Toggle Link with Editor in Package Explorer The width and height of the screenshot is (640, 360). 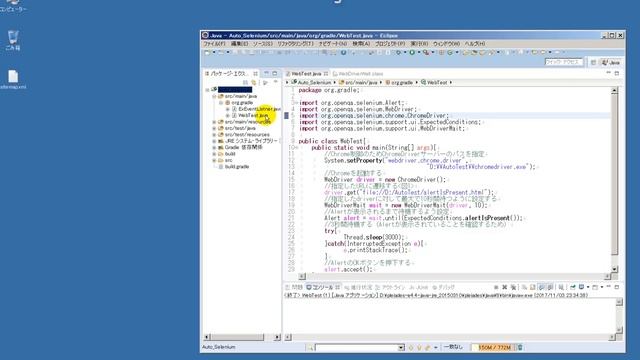(x=253, y=83)
